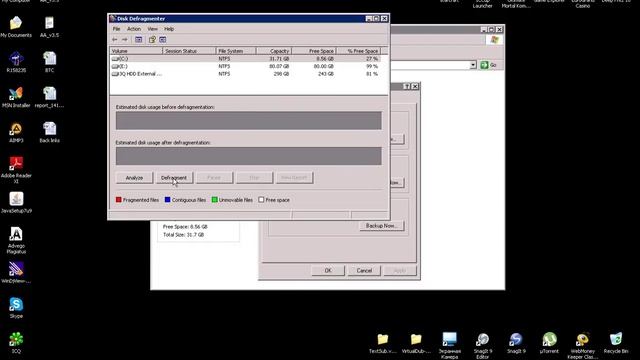Toggle the console tree toolbar icon

pyautogui.click(x=139, y=40)
